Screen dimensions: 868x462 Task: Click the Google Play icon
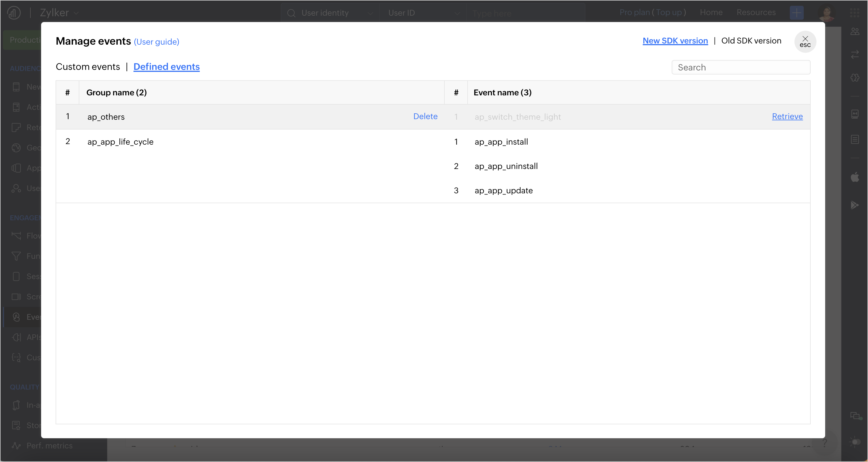(x=854, y=205)
